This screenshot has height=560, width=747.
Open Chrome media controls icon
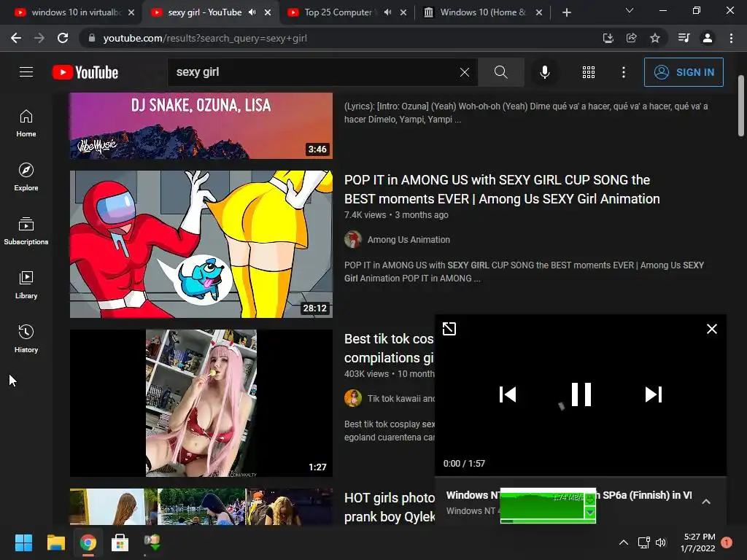684,38
